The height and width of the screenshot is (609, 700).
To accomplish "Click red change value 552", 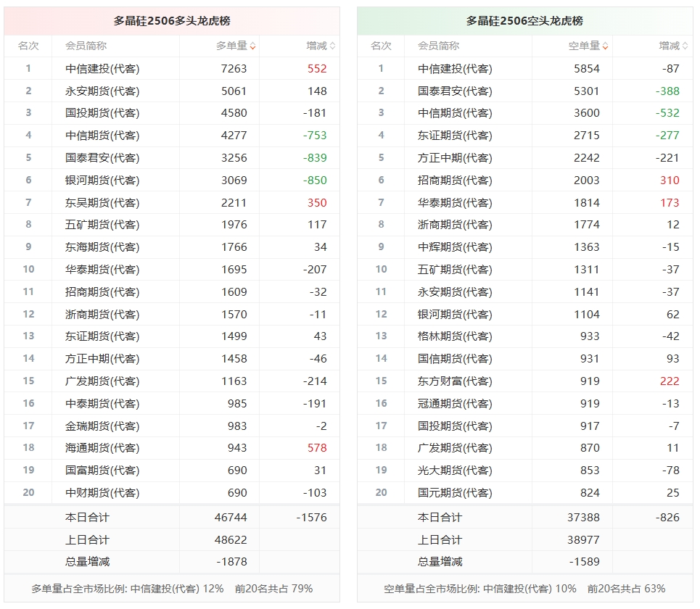I will [317, 69].
